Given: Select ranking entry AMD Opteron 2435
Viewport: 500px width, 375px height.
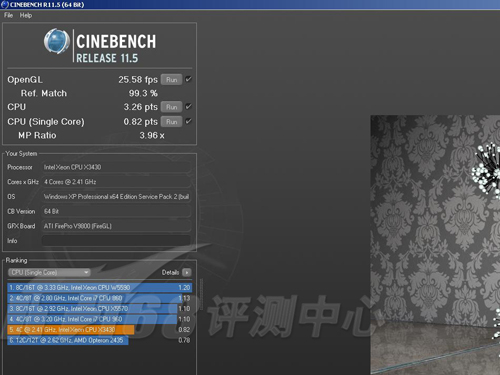Looking at the screenshot, I should pos(99,340).
